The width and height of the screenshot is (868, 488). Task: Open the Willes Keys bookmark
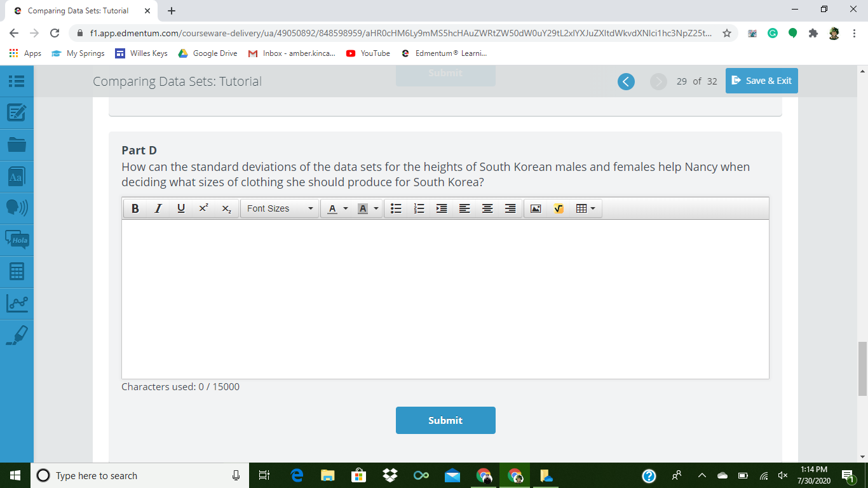coord(141,53)
